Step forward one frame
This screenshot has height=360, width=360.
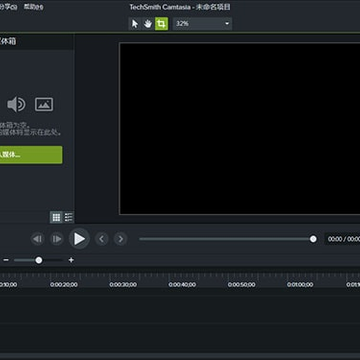click(57, 239)
